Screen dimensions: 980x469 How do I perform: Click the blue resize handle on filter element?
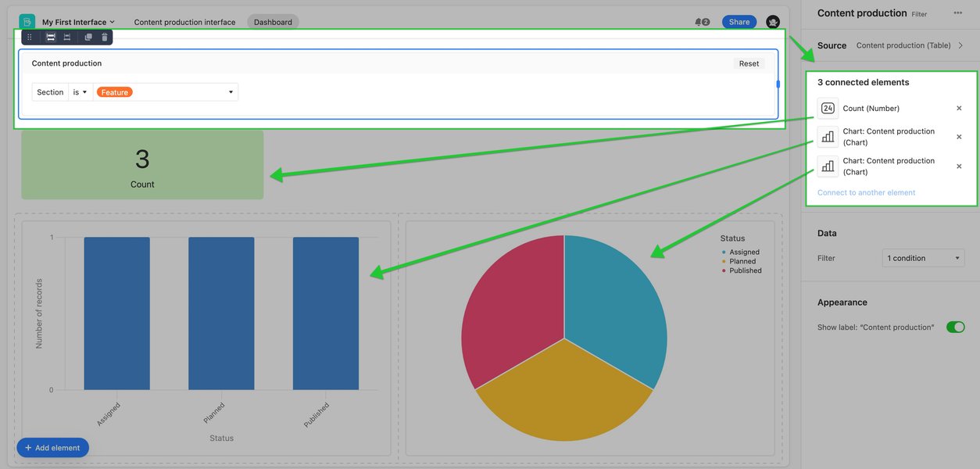pyautogui.click(x=778, y=84)
